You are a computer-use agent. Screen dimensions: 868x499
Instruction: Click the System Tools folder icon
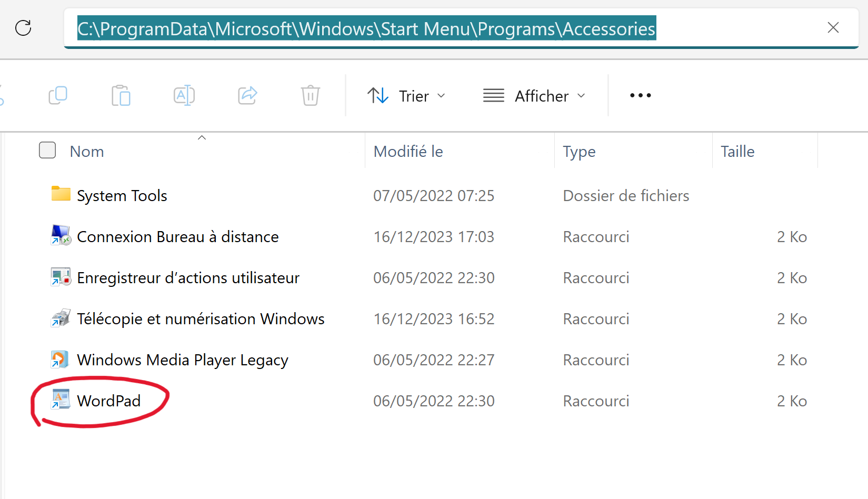pyautogui.click(x=61, y=194)
